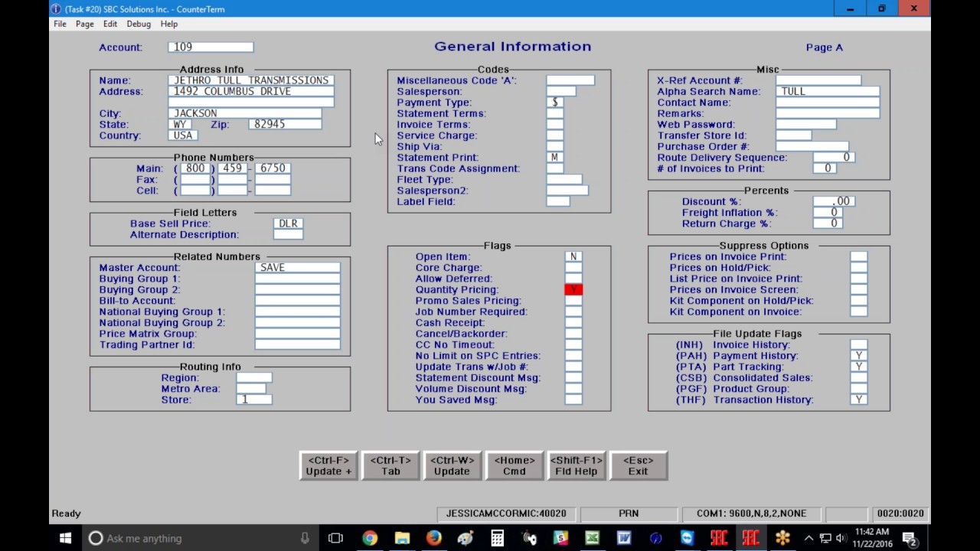980x551 pixels.
Task: Open the Debug menu
Action: point(139,24)
